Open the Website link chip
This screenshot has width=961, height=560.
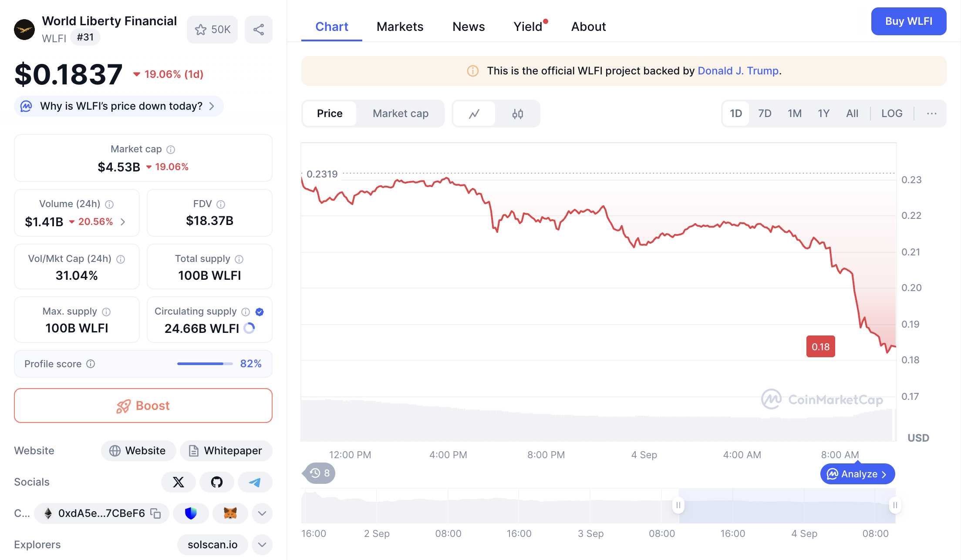coord(138,451)
